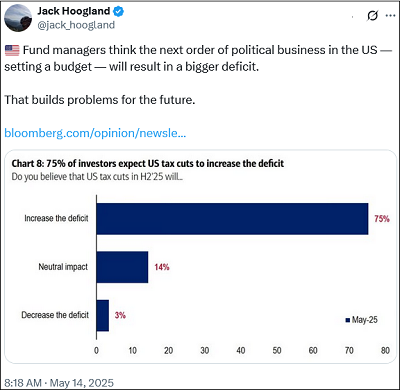The width and height of the screenshot is (400, 390).
Task: Open the Chart 8 image title
Action: (x=148, y=164)
